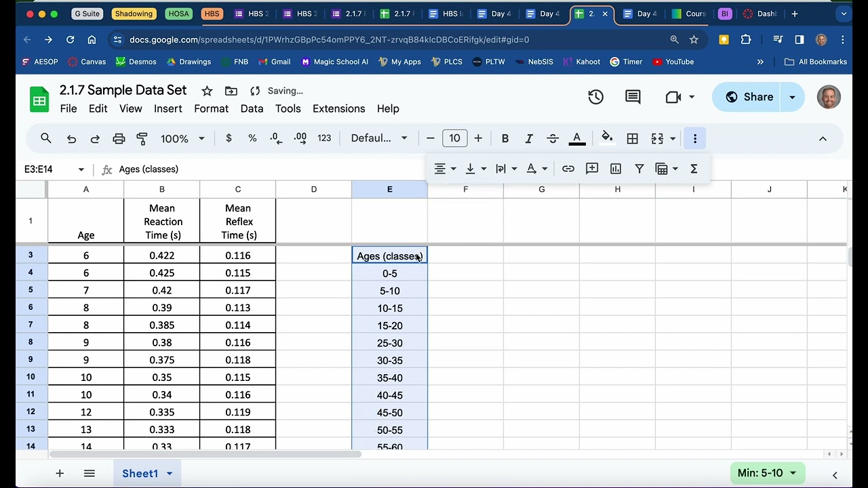This screenshot has width=868, height=488.
Task: Open the Insert menu
Action: click(167, 108)
